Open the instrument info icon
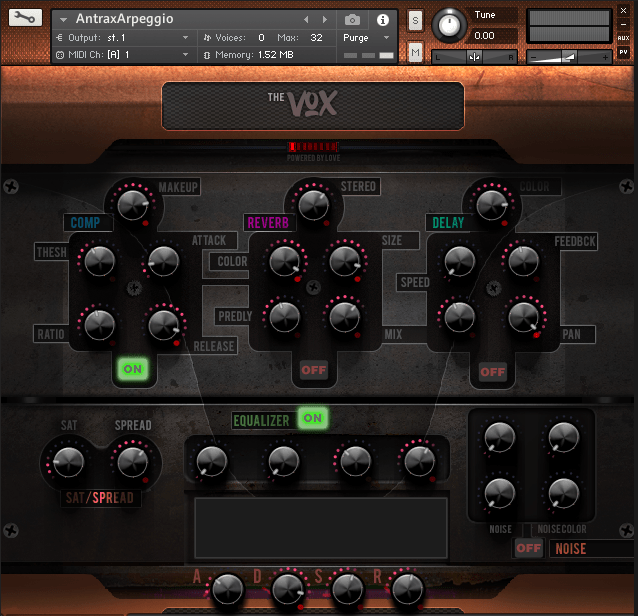638x616 pixels. (382, 20)
